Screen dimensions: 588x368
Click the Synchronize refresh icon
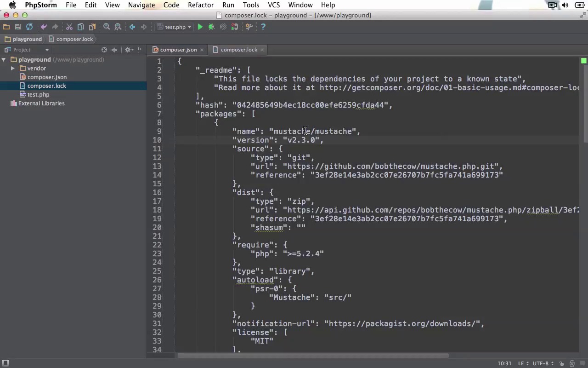pos(29,27)
